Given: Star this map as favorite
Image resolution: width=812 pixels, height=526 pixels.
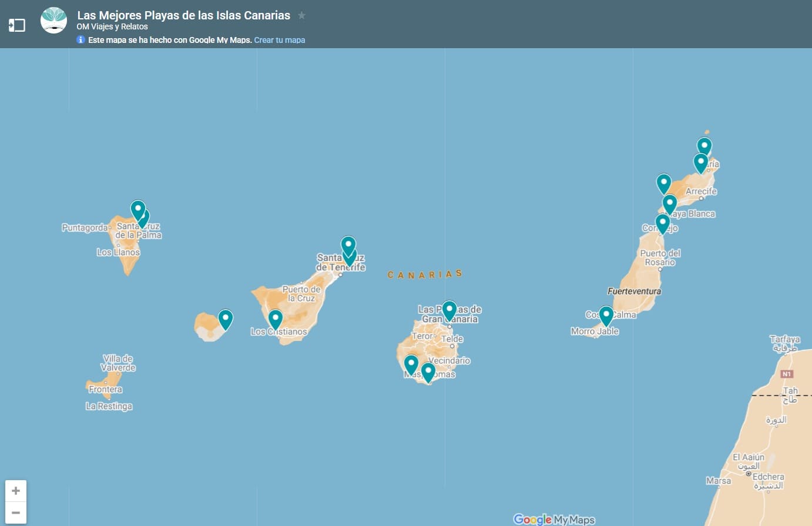Looking at the screenshot, I should 301,16.
